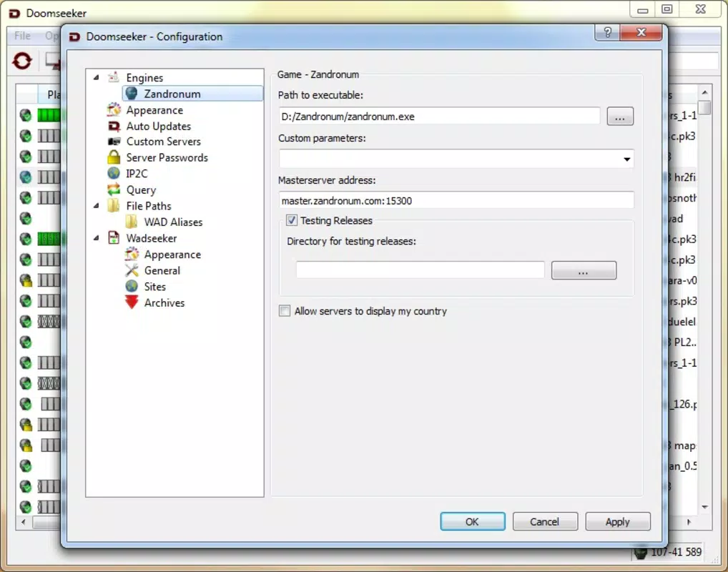The width and height of the screenshot is (728, 572).
Task: Click the red Archives arrow icon
Action: [x=132, y=302]
